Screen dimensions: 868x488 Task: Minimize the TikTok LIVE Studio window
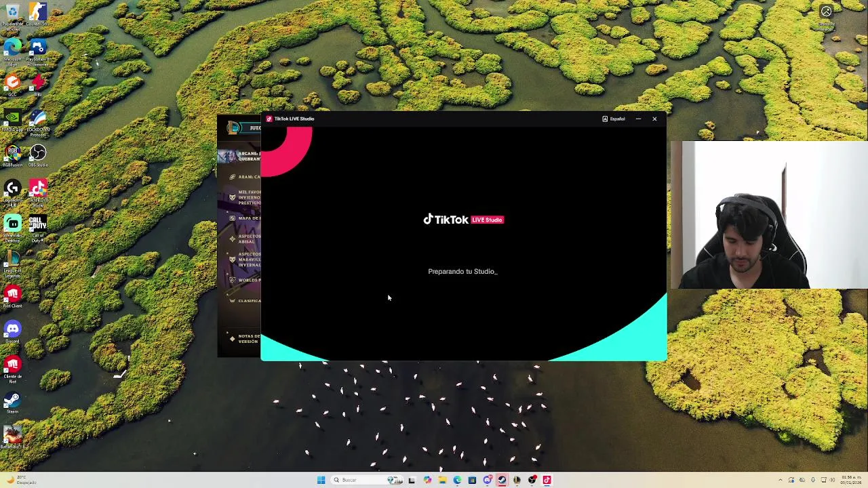[x=638, y=119]
